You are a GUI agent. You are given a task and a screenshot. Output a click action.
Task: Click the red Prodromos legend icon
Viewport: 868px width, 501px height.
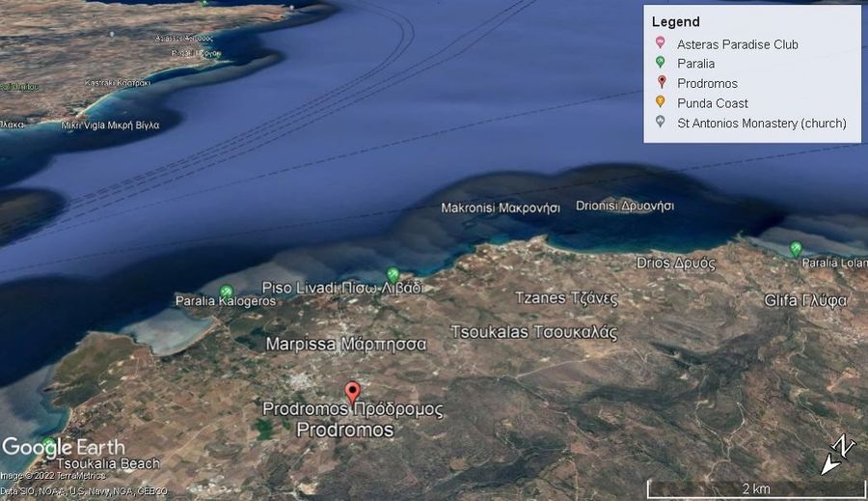tap(660, 83)
